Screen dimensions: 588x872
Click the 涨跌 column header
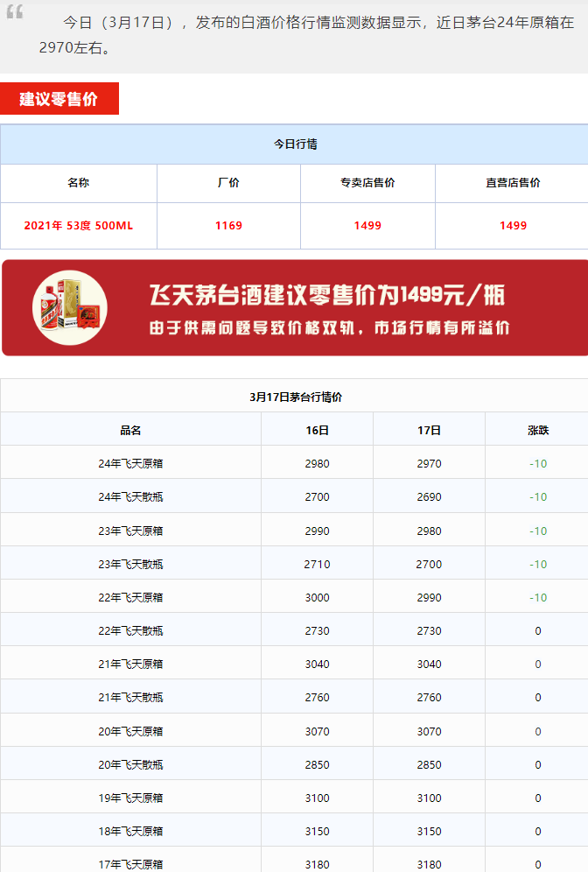tap(538, 431)
